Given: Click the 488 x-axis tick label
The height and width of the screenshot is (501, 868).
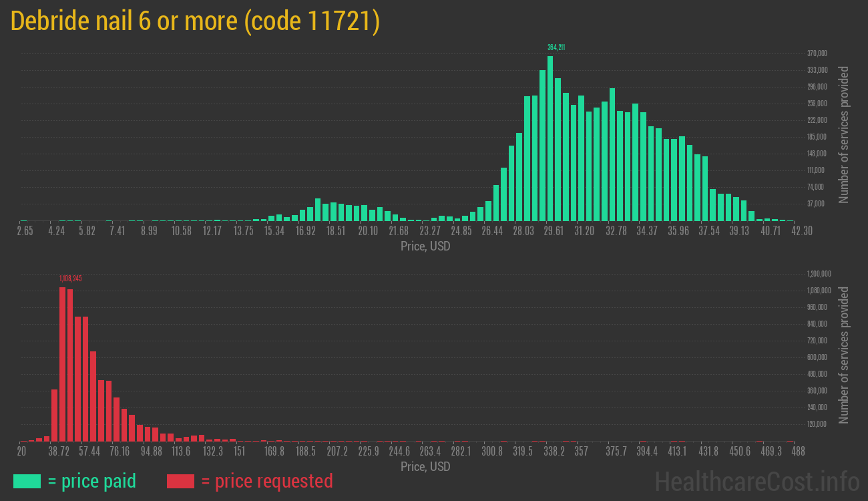Looking at the screenshot, I should click(x=797, y=452).
